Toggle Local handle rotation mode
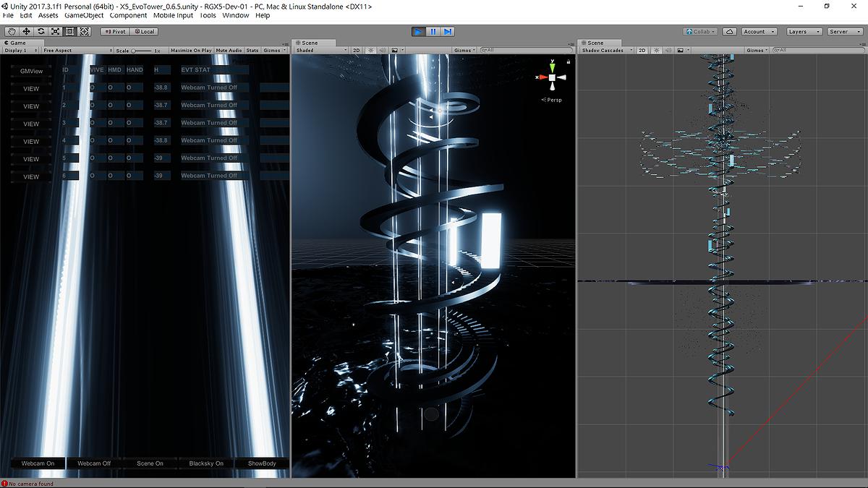This screenshot has height=488, width=868. [144, 32]
